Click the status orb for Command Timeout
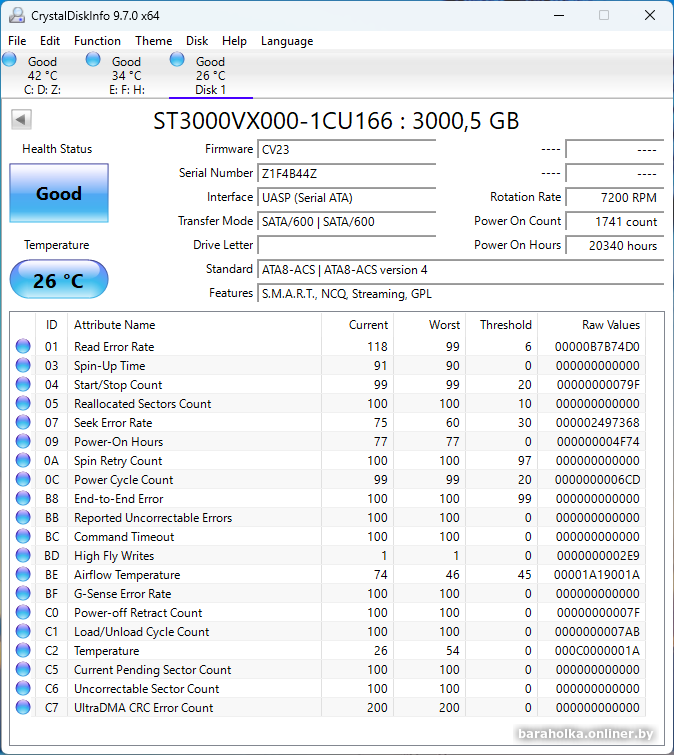The height and width of the screenshot is (755, 674). (x=23, y=536)
